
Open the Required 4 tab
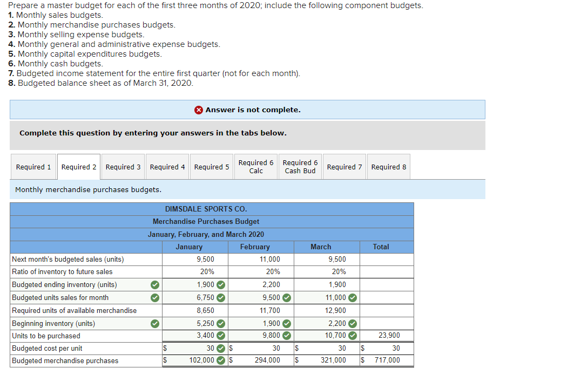click(167, 167)
